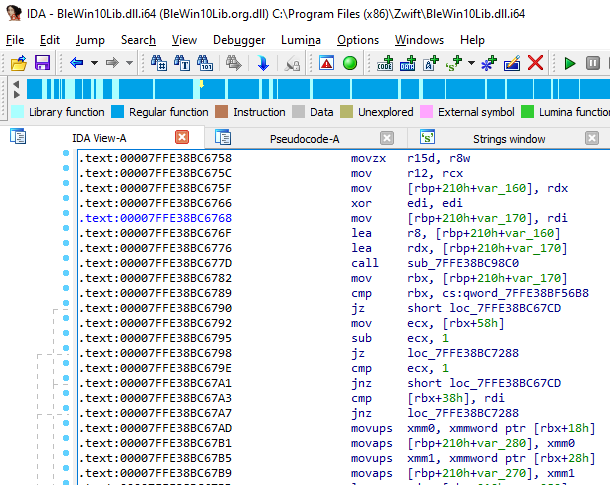This screenshot has height=485, width=610.
Task: Click binoculars text search icon
Action: 182,63
